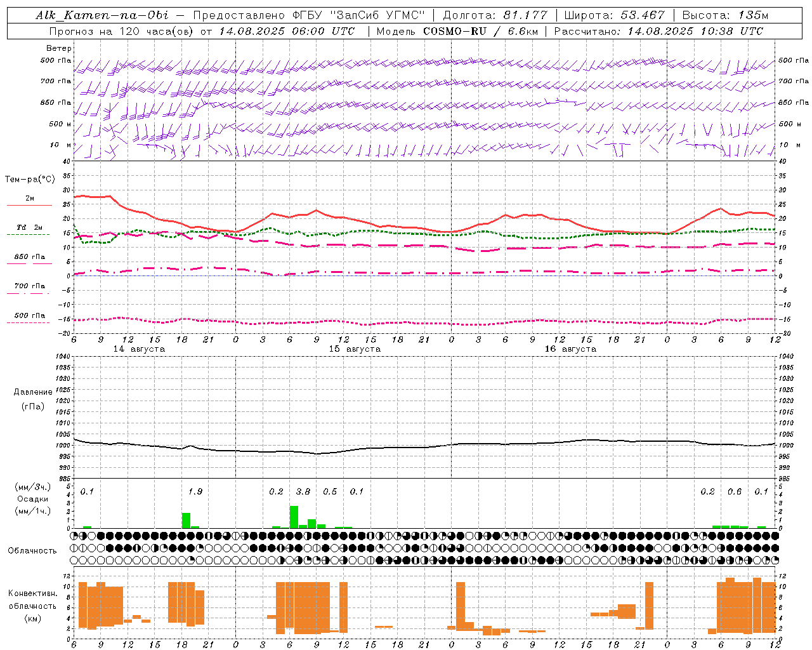Select the latitude value Широта: 53.467

[x=614, y=15]
